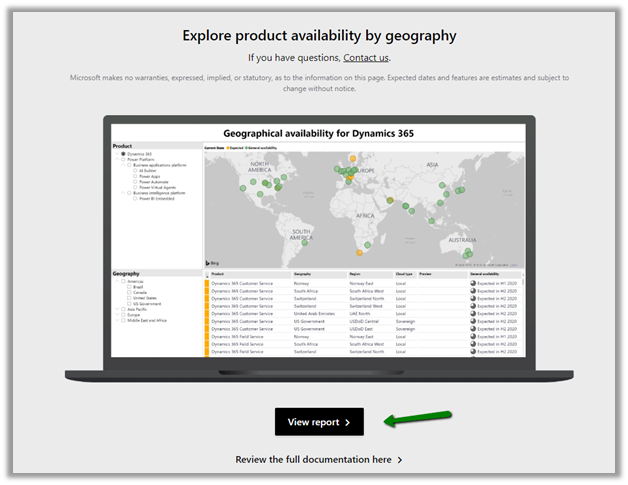Click the orange South Africa map marker
This screenshot has width=628, height=485.
pos(361,253)
